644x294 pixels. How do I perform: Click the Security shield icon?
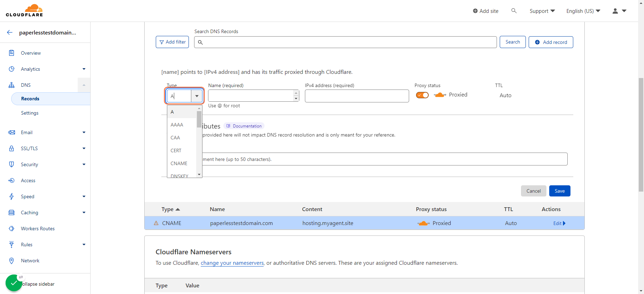[11, 164]
